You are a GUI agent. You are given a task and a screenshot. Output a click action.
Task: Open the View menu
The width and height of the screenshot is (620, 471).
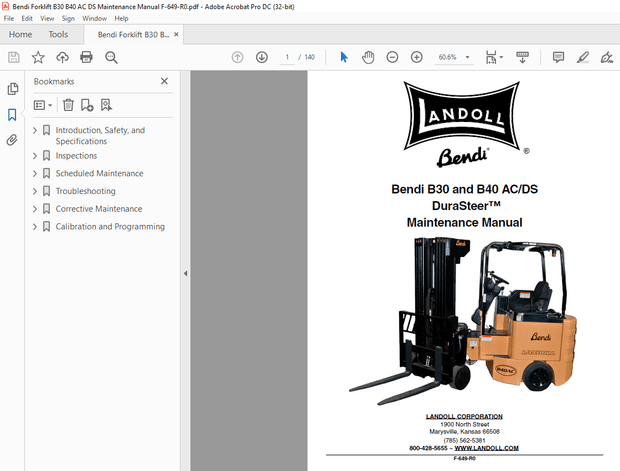point(47,18)
